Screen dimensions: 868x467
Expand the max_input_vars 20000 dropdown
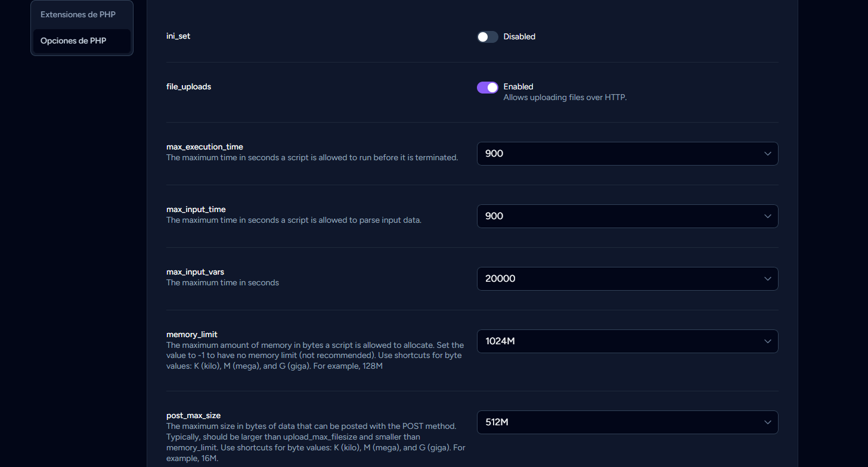(x=620, y=279)
